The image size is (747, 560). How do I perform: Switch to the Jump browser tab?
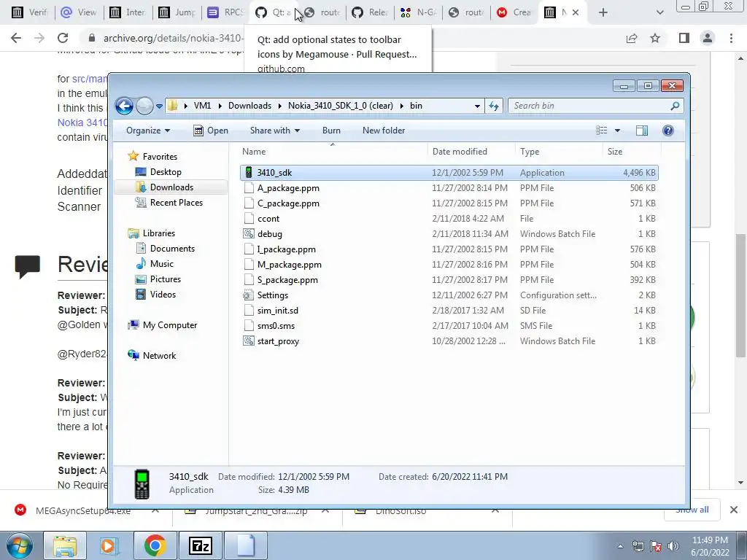click(177, 12)
